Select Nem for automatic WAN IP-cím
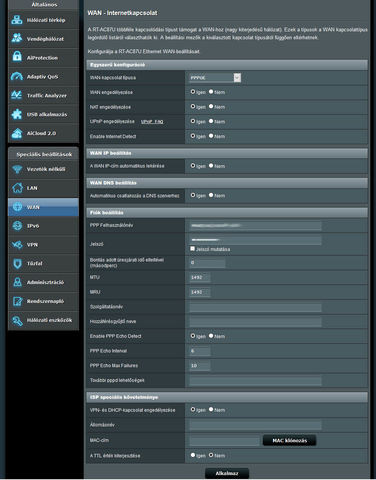 click(211, 165)
